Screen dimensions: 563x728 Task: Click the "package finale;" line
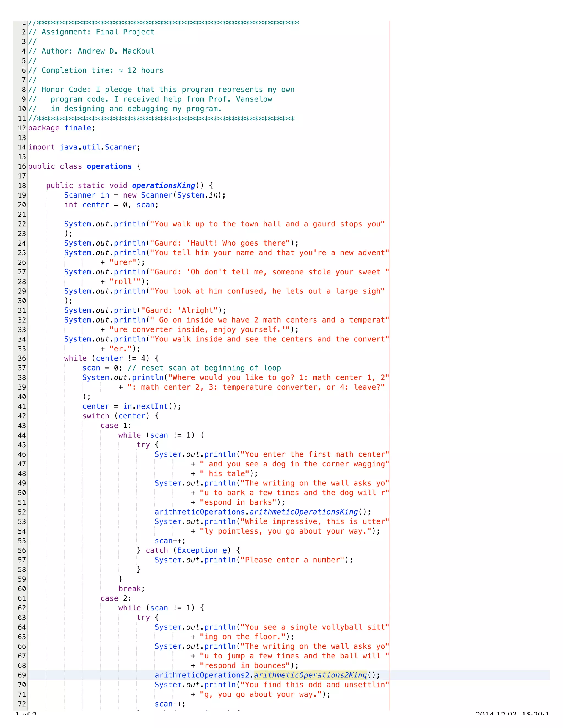click(62, 128)
